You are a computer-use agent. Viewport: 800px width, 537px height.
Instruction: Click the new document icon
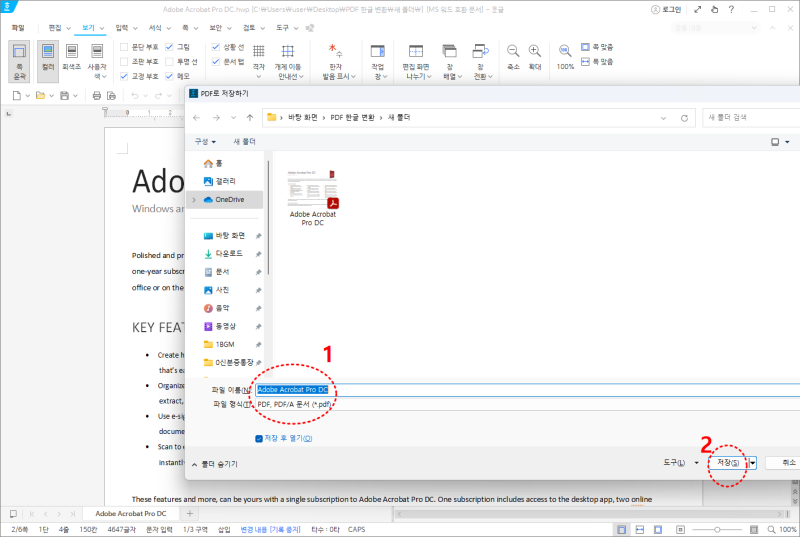tap(17, 95)
